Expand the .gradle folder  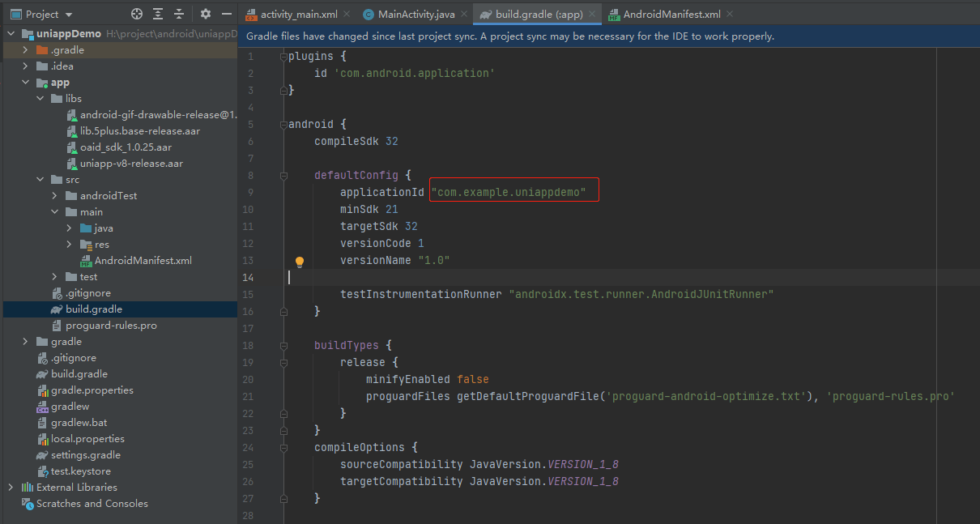[25, 50]
